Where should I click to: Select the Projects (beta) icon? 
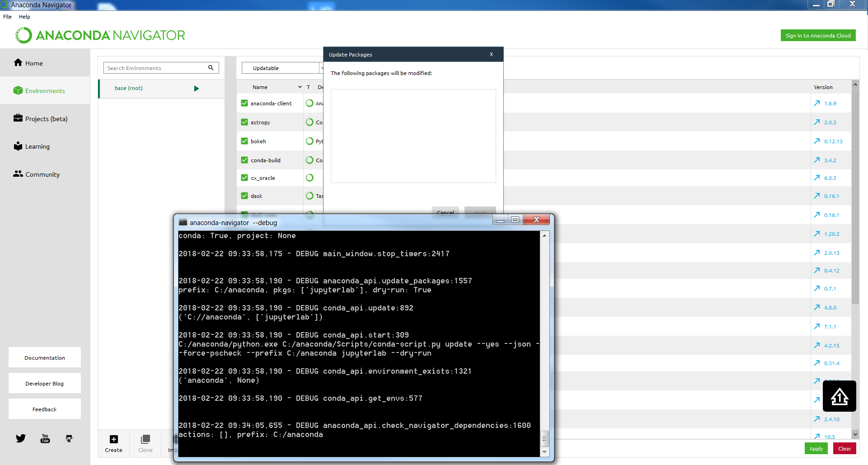[x=18, y=118]
